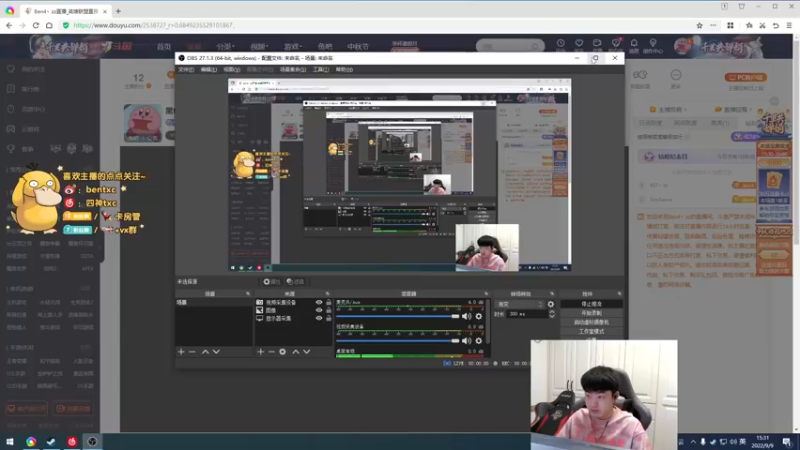This screenshot has height=450, width=800.
Task: Open Windows Start menu
Action: pos(10,441)
